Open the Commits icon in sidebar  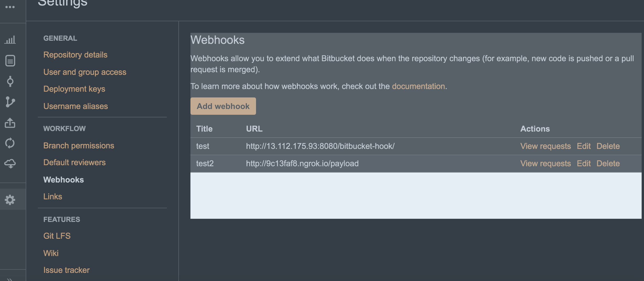click(x=10, y=81)
